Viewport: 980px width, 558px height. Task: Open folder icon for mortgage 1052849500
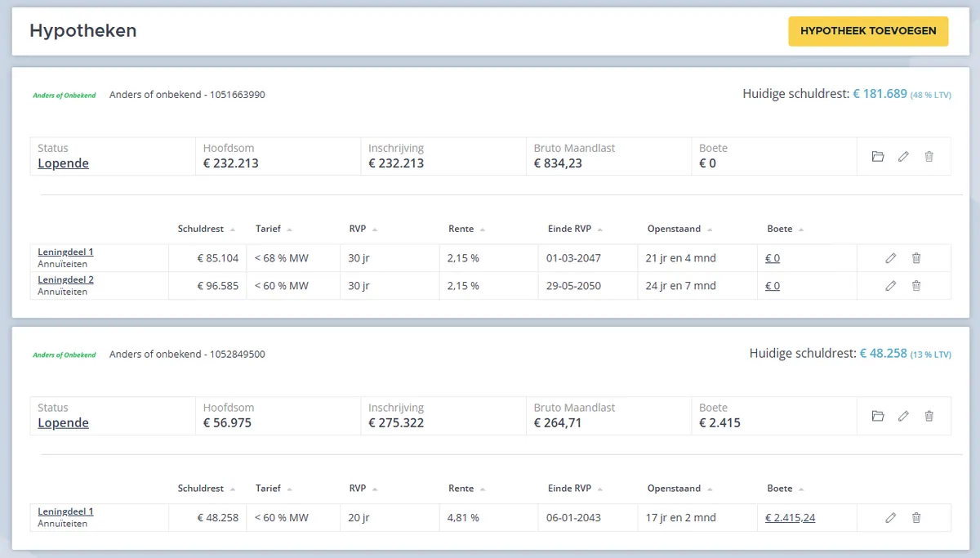click(878, 416)
